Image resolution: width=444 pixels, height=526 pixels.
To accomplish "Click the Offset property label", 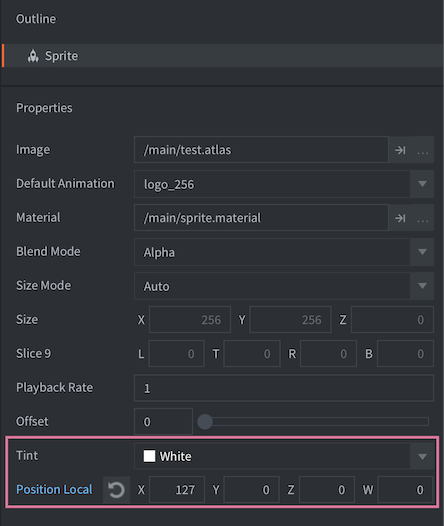I will click(32, 421).
